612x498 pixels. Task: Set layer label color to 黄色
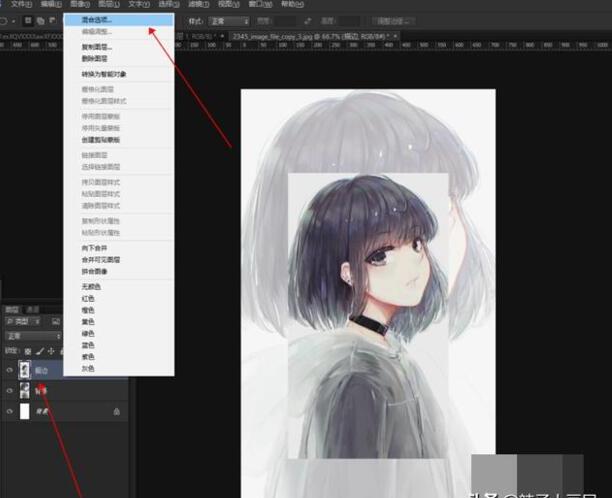119,322
